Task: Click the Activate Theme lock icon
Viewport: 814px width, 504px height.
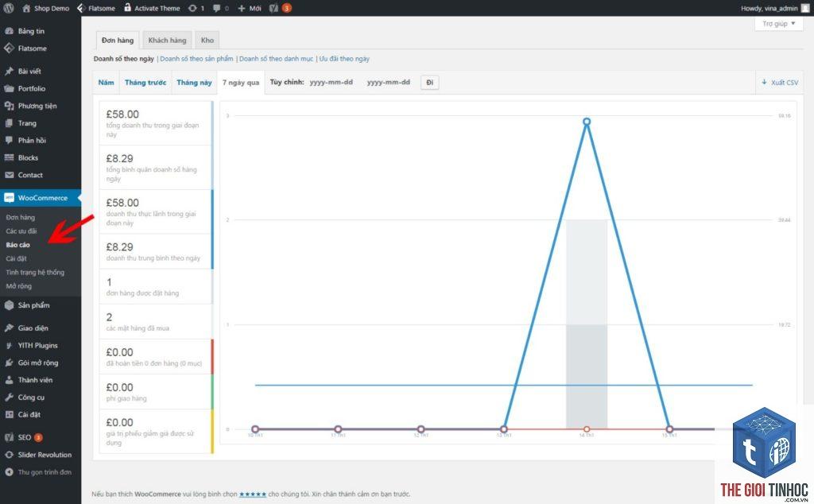Action: pyautogui.click(x=128, y=7)
